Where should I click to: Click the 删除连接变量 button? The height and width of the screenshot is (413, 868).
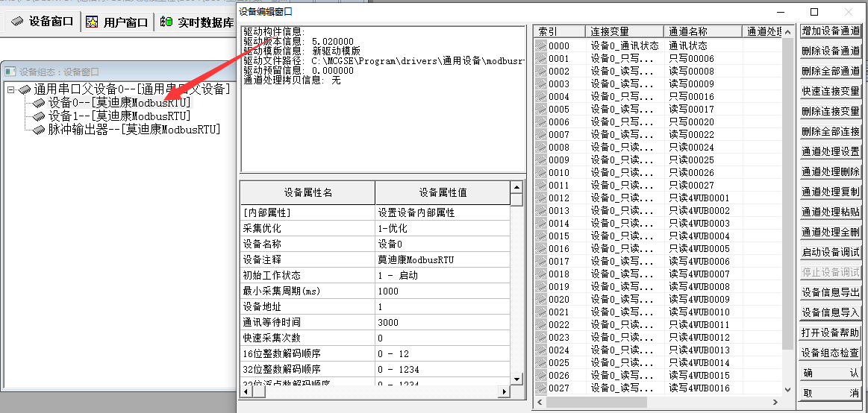(x=831, y=111)
